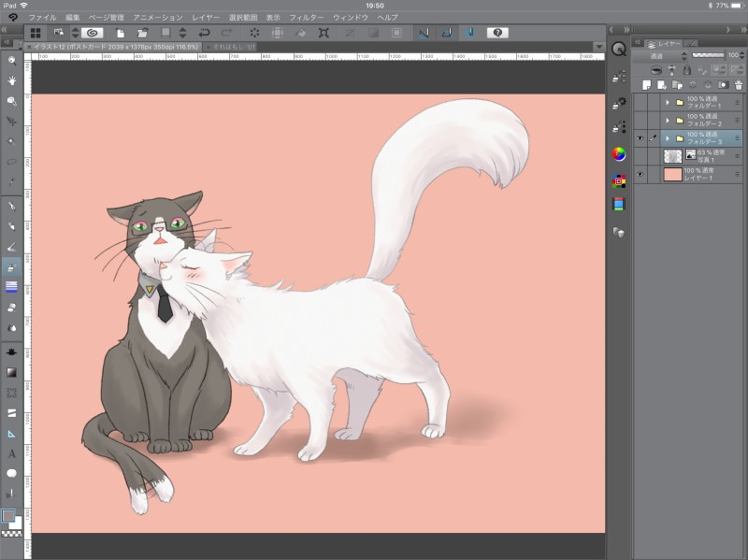Click the New document icon

pyautogui.click(x=121, y=33)
